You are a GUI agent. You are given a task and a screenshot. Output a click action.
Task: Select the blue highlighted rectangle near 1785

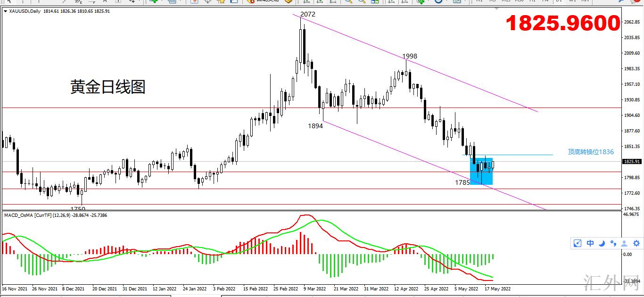pos(481,171)
